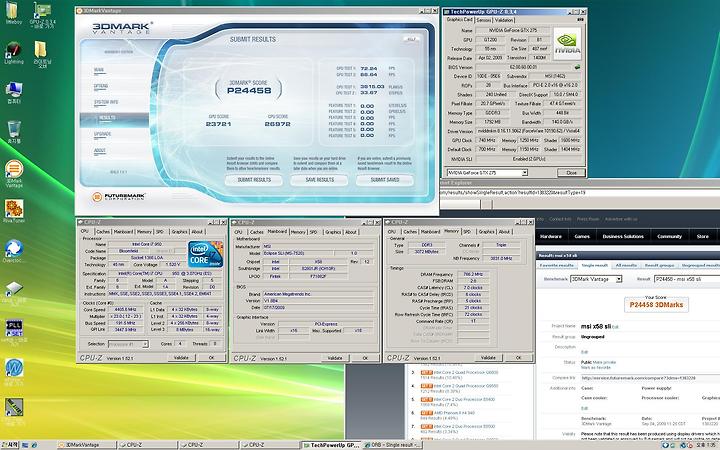Click Validate in the first CPU-Z window
Image resolution: width=720 pixels, height=450 pixels.
(181, 357)
